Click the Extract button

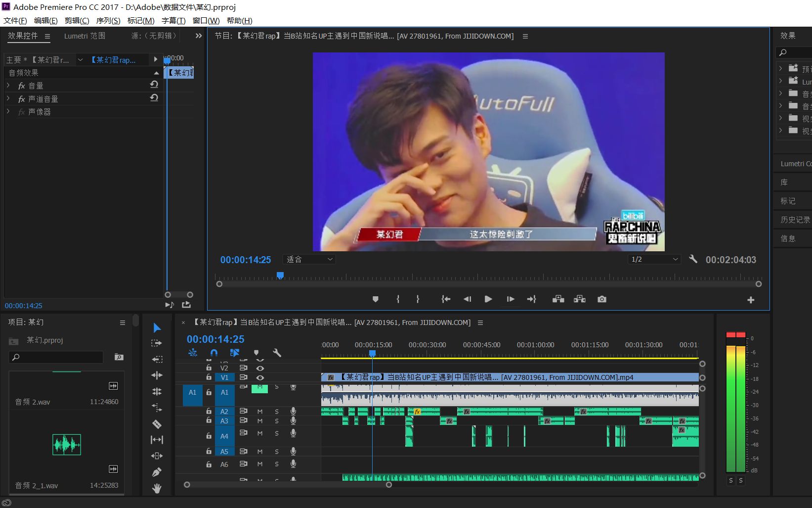tap(580, 299)
